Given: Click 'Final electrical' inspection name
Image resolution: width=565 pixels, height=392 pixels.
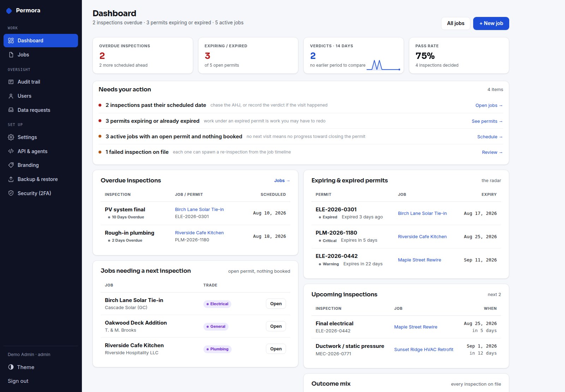Looking at the screenshot, I should coord(334,324).
